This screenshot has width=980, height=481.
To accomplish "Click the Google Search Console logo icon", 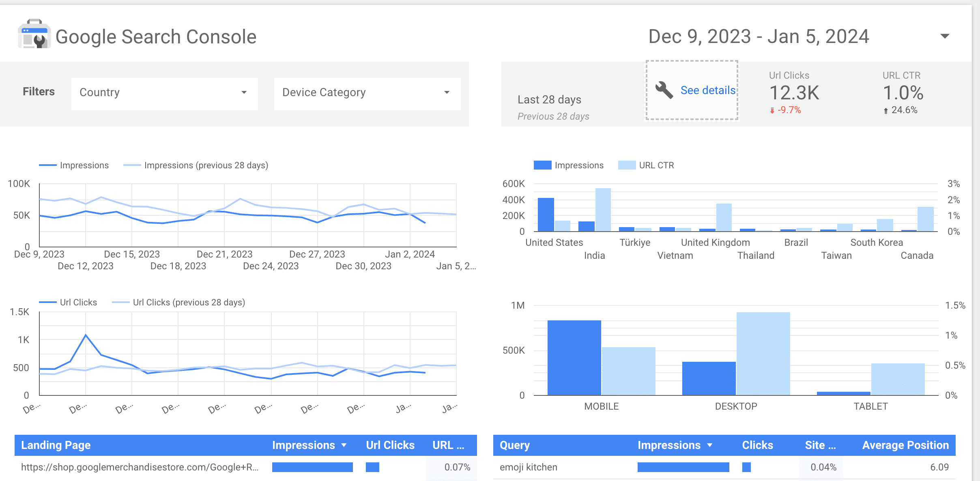I will (x=34, y=34).
